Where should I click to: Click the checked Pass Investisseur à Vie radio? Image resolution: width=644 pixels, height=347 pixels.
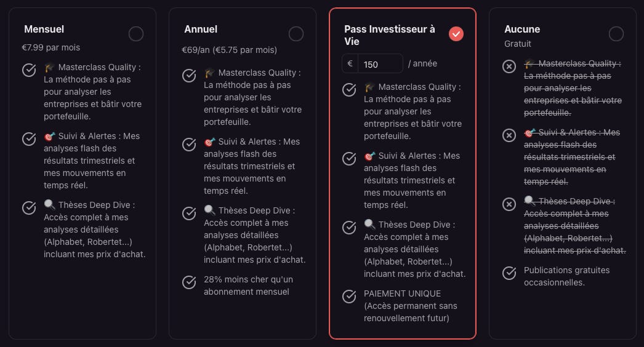(456, 34)
